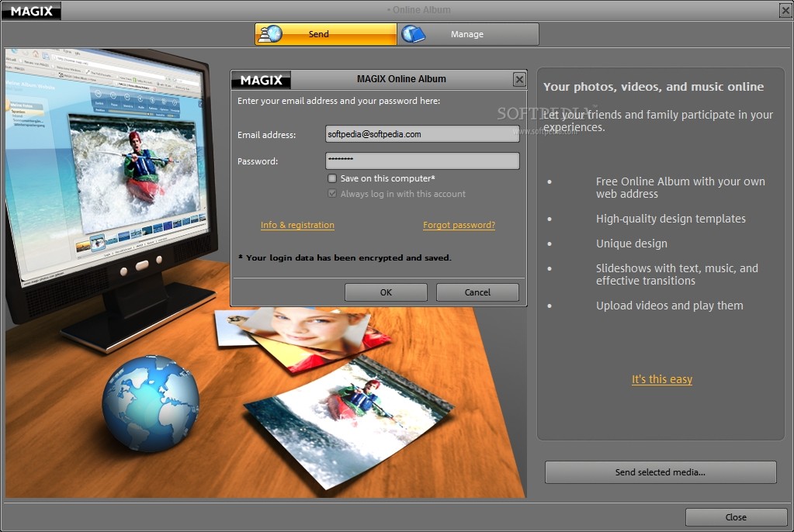Click Cancel in the login dialog
The height and width of the screenshot is (532, 794).
click(x=477, y=292)
